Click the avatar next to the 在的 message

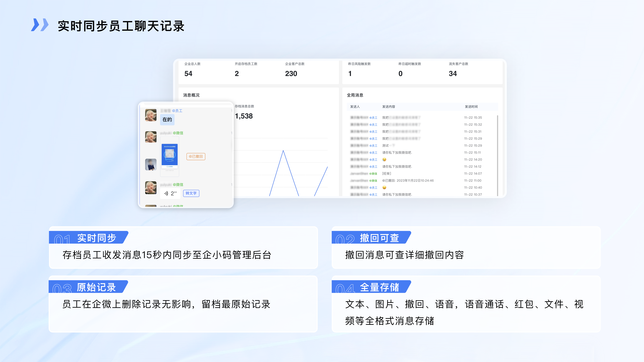[x=151, y=115]
